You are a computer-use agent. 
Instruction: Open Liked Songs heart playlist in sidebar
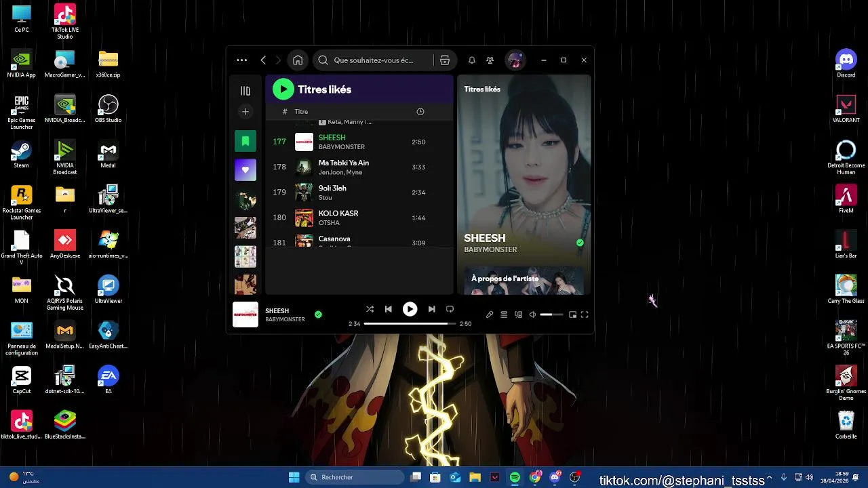[x=245, y=170]
